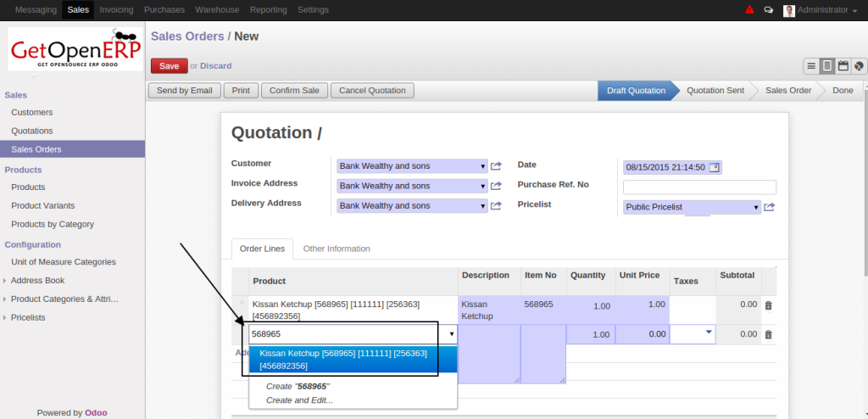This screenshot has width=868, height=419.
Task: Open the Invoicing menu
Action: coord(115,9)
